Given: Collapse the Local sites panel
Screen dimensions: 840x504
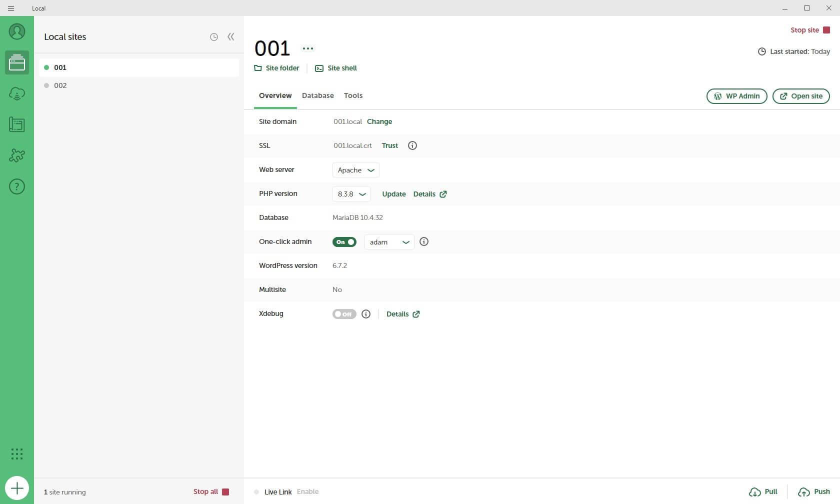Looking at the screenshot, I should pos(231,36).
